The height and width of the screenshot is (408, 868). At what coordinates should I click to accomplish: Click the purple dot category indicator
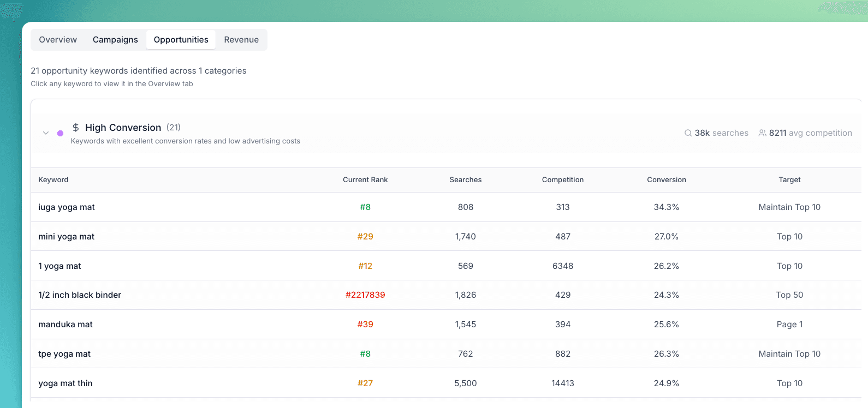(x=60, y=133)
